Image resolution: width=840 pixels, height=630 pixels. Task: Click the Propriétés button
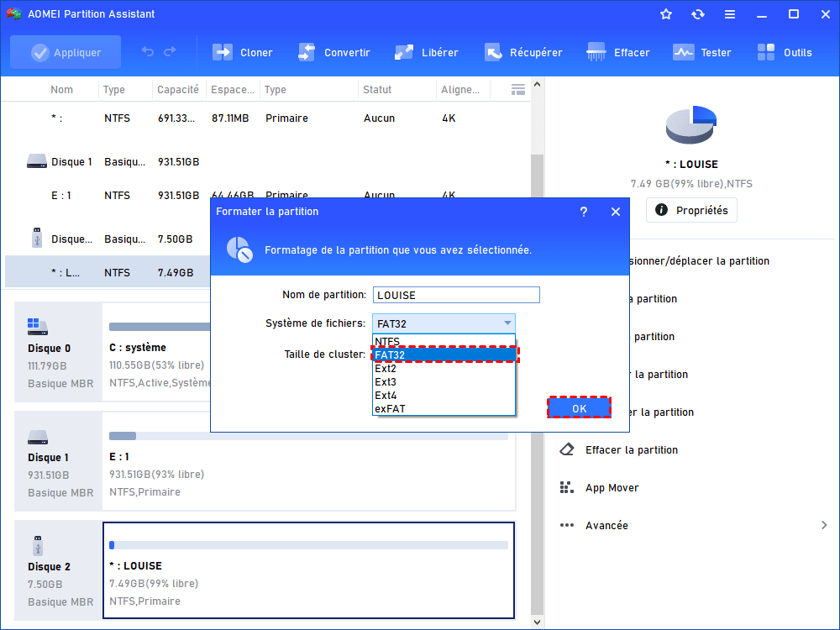tap(691, 210)
